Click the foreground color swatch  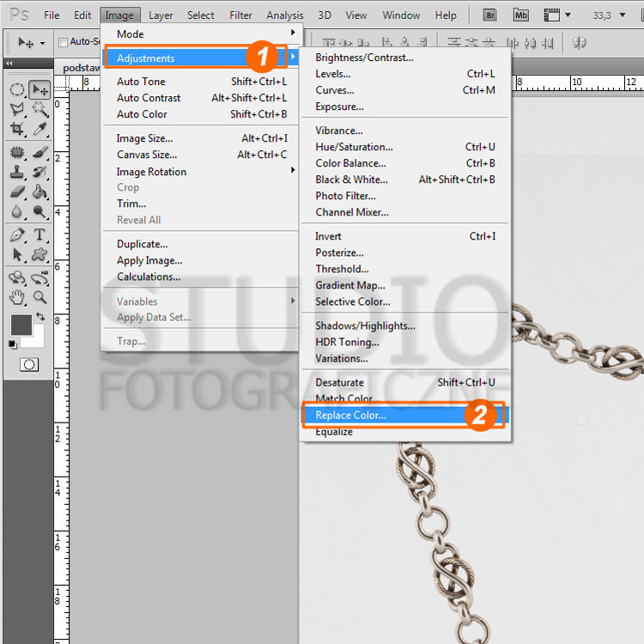pyautogui.click(x=21, y=325)
